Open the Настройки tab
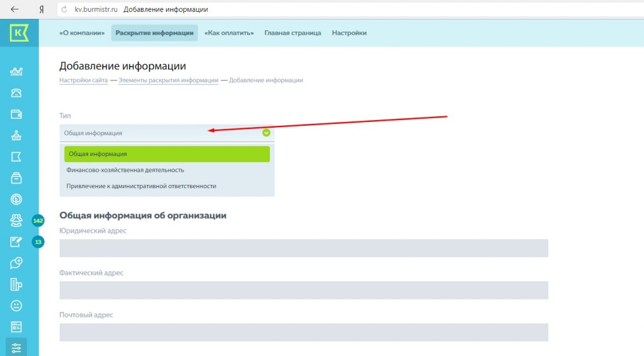644x356 pixels. (349, 33)
